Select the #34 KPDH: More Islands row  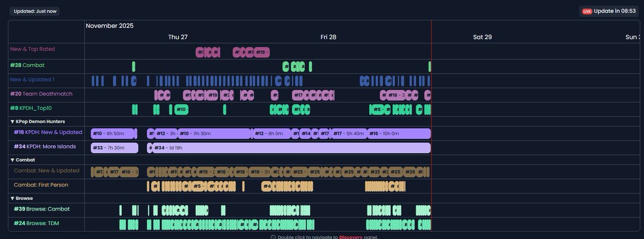pyautogui.click(x=45, y=146)
